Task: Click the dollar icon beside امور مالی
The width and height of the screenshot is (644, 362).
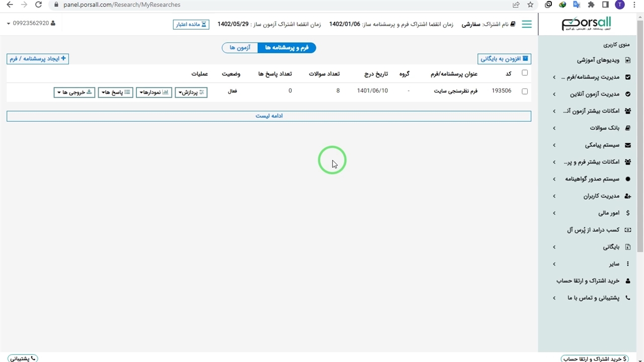Action: coord(627,213)
